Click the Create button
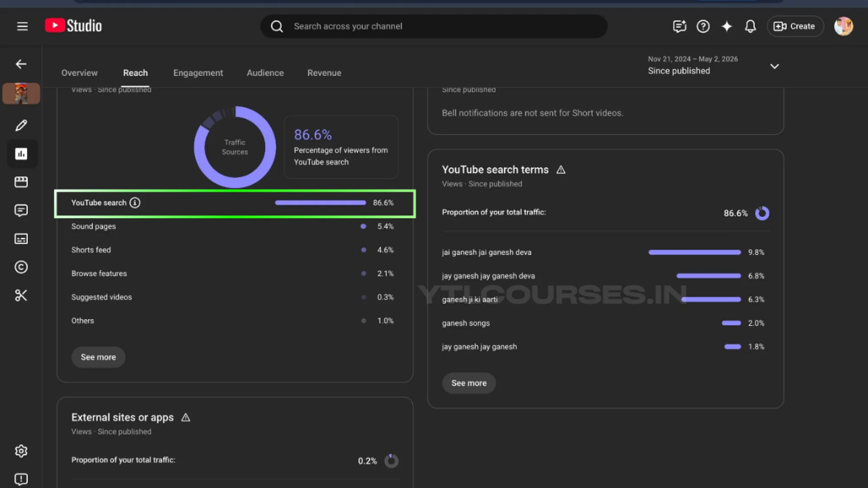The image size is (868, 488). (795, 26)
